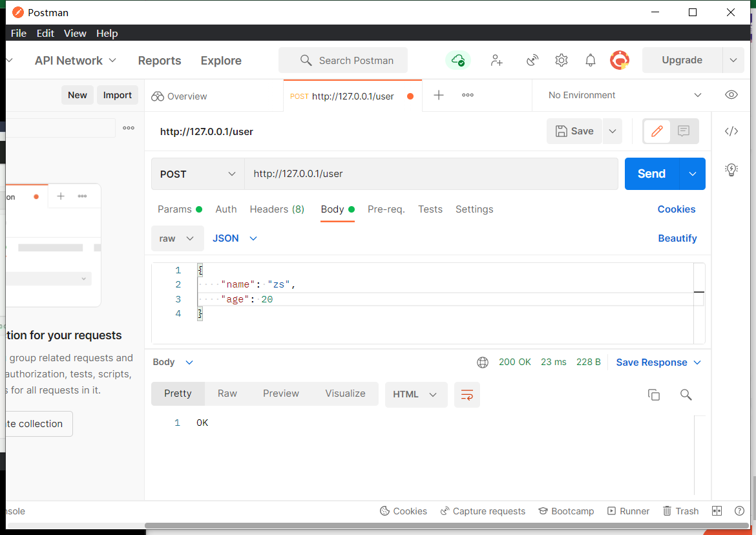Open Capture requests in status bar

(483, 511)
